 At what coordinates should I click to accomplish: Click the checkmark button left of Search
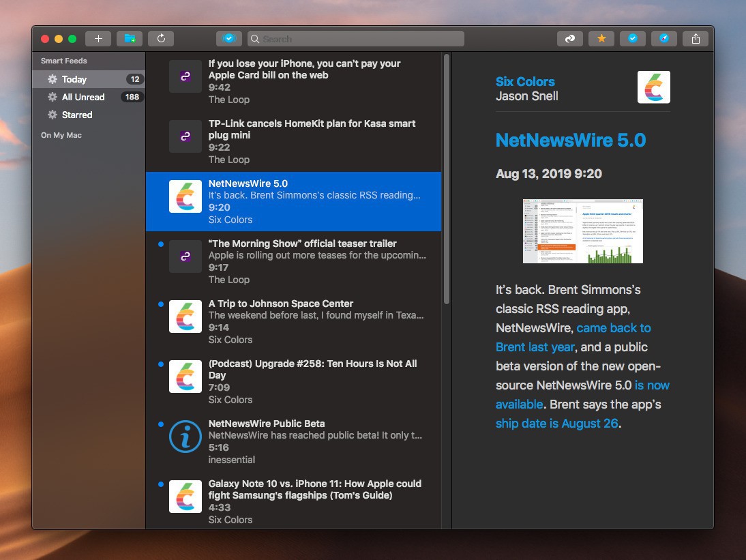229,39
